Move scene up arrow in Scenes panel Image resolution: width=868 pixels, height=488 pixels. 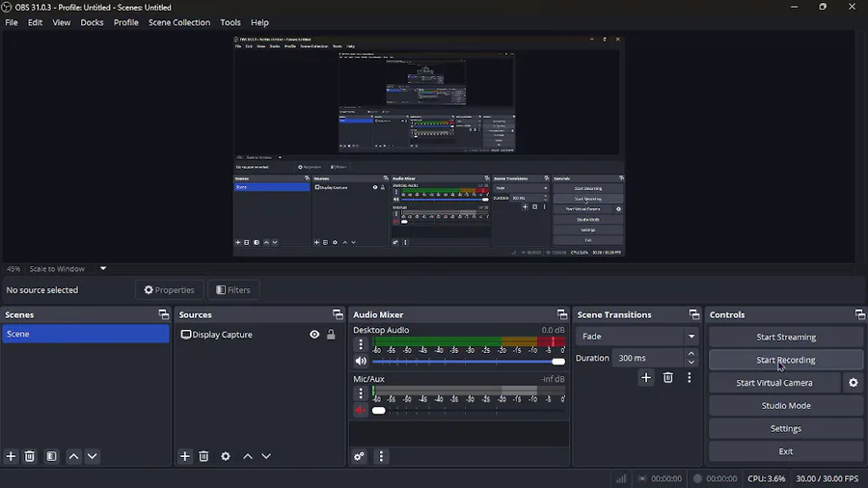click(x=73, y=456)
